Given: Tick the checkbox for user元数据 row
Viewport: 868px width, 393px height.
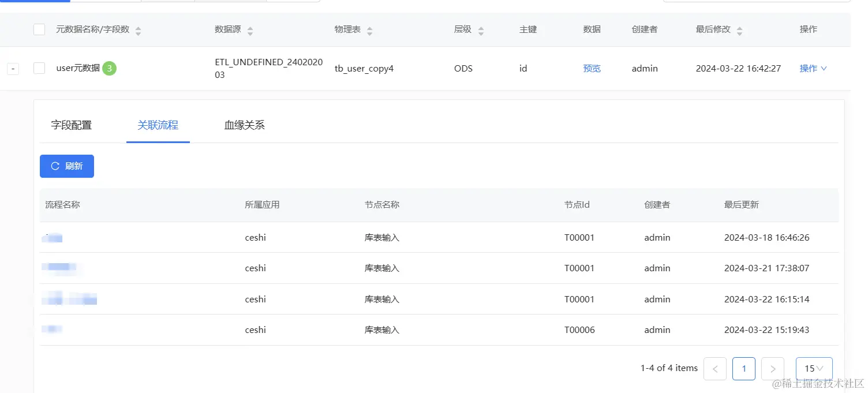Looking at the screenshot, I should pyautogui.click(x=39, y=68).
